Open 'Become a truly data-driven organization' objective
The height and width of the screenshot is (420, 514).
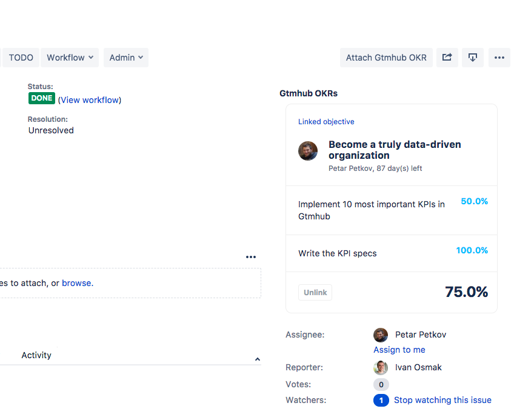(x=395, y=150)
